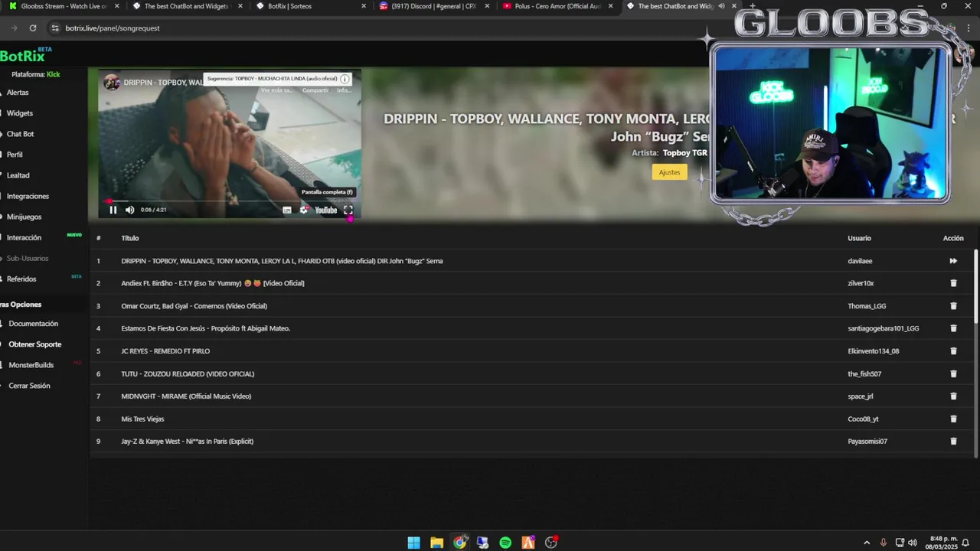The width and height of the screenshot is (980, 551).
Task: Skip the current DRIPPIN song
Action: click(x=953, y=261)
